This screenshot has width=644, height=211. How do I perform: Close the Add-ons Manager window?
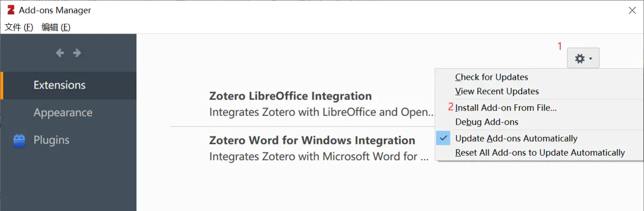point(632,10)
